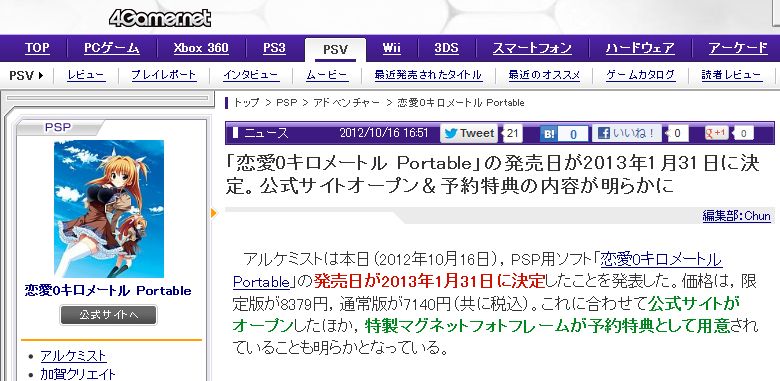Switch to the PCゲーム tab

pos(112,48)
